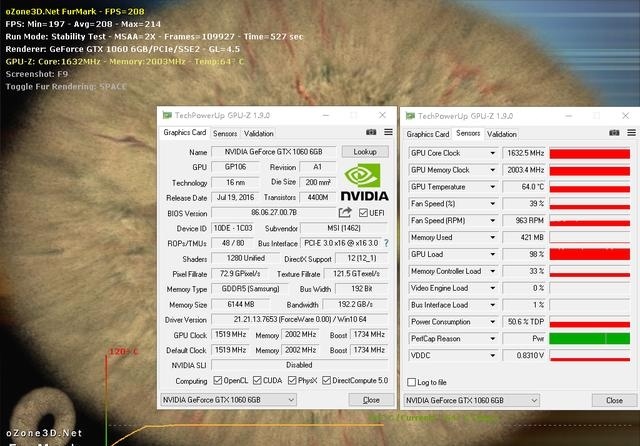The width and height of the screenshot is (640, 446).
Task: Open the Bus Interface Load sensor dropdown
Action: tap(492, 305)
